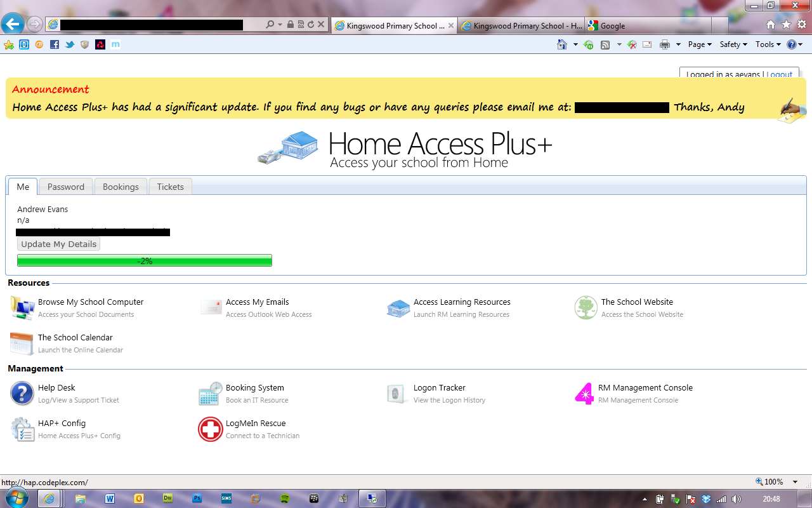The width and height of the screenshot is (812, 508).
Task: Select the Tickets tab
Action: pos(170,186)
